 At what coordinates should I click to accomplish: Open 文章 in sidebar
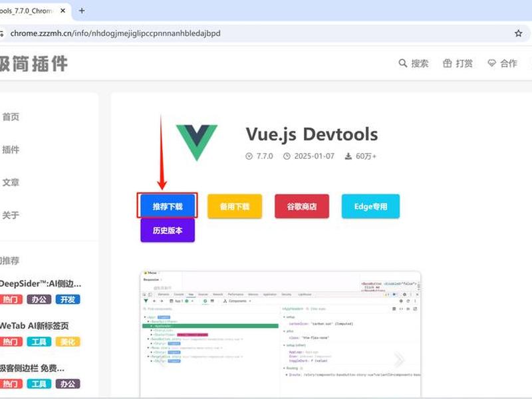pos(11,182)
